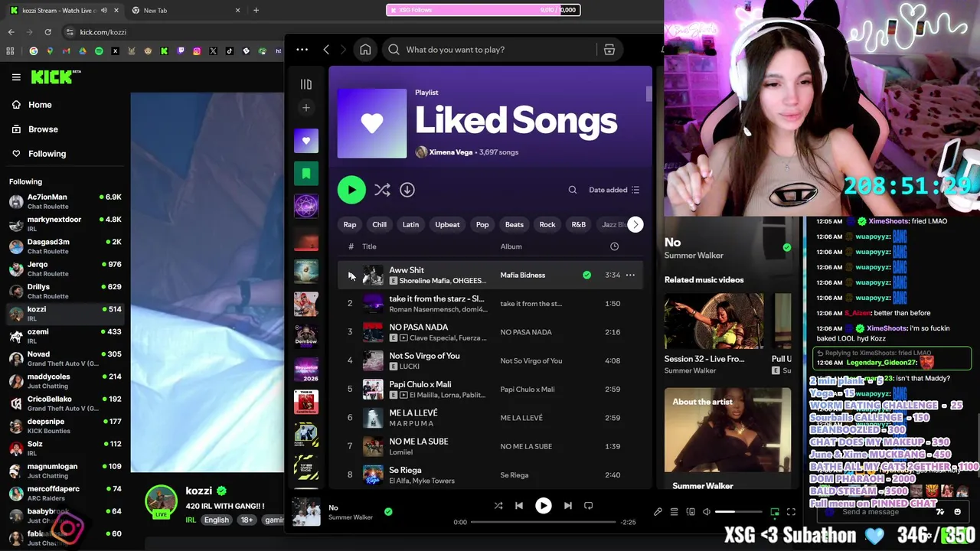980x551 pixels.
Task: Toggle mini player icon
Action: tap(775, 512)
